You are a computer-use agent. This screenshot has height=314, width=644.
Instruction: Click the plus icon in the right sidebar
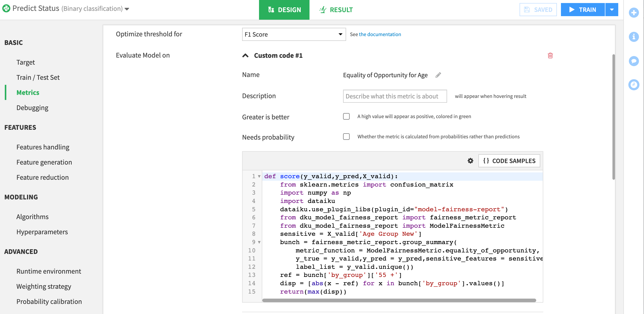[x=634, y=13]
